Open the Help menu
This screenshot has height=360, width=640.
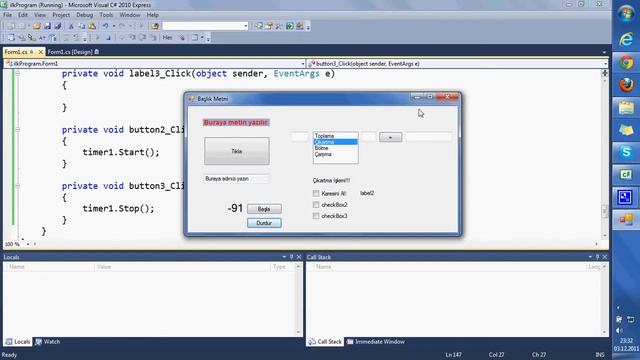[153, 15]
